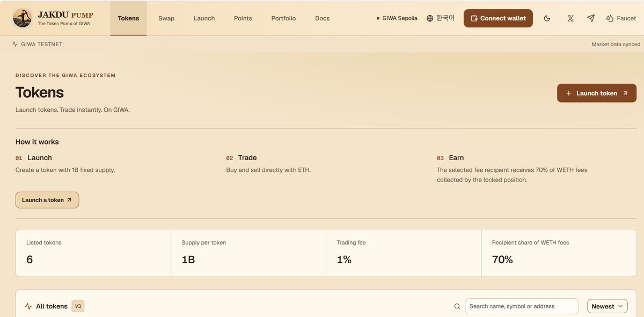644x317 pixels.
Task: Click the GIWA Sepolia network indicator
Action: [397, 18]
